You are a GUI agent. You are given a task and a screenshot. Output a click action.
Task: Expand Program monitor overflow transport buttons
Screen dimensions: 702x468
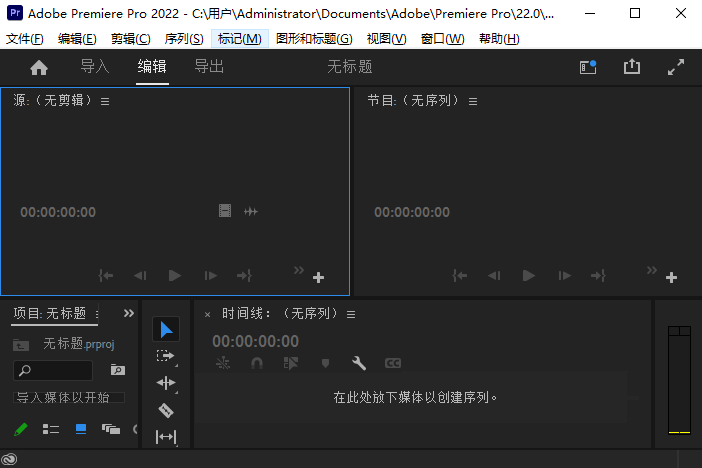pyautogui.click(x=652, y=270)
